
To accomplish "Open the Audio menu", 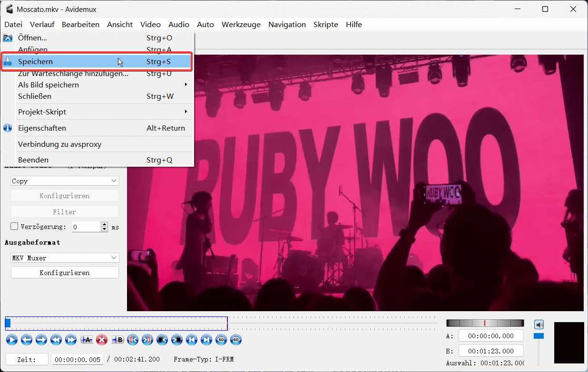I will [x=179, y=24].
